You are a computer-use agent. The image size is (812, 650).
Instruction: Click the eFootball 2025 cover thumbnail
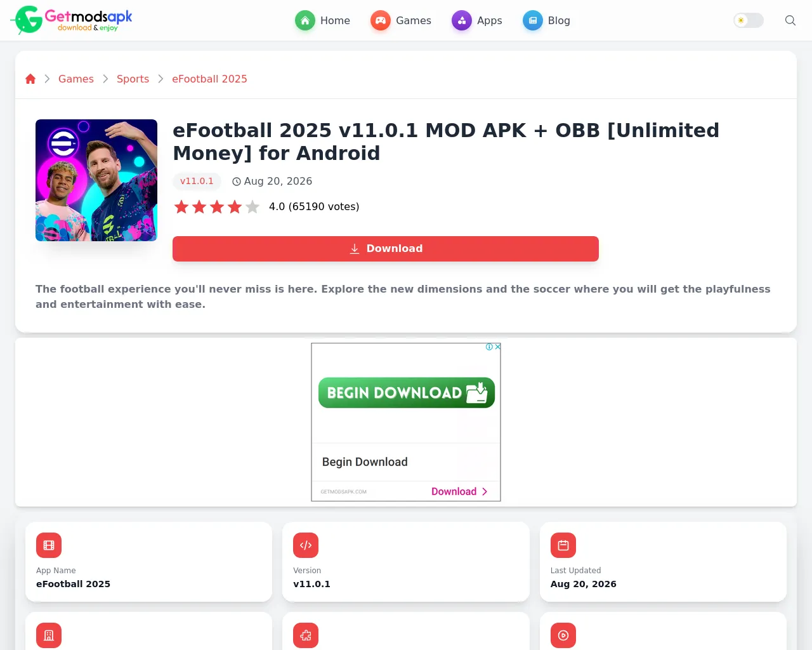[96, 180]
